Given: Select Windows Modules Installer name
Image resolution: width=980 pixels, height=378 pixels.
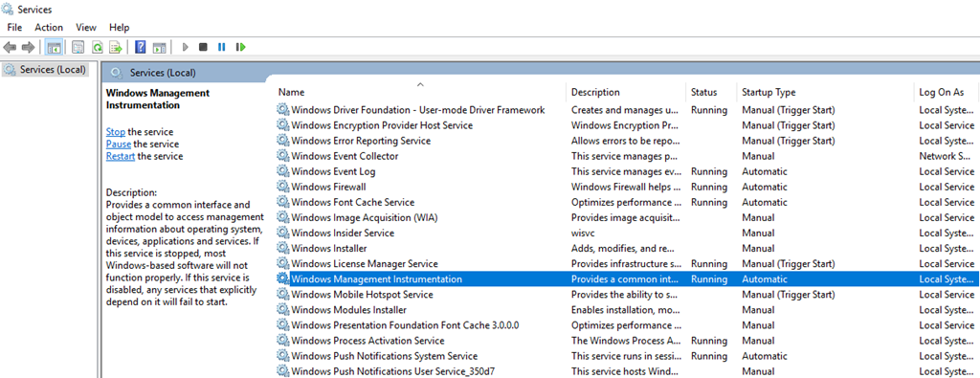Looking at the screenshot, I should 348,310.
